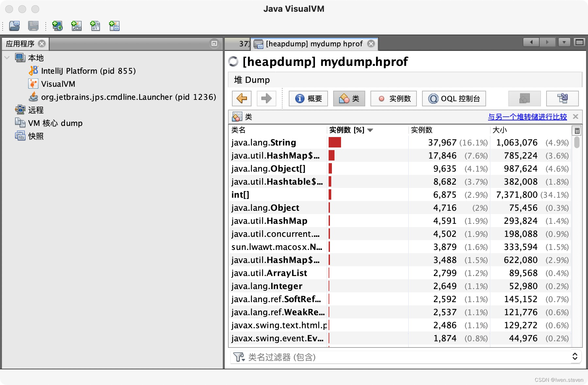Select the VisualVM application entry
Viewport: 588px width, 385px height.
pos(58,84)
